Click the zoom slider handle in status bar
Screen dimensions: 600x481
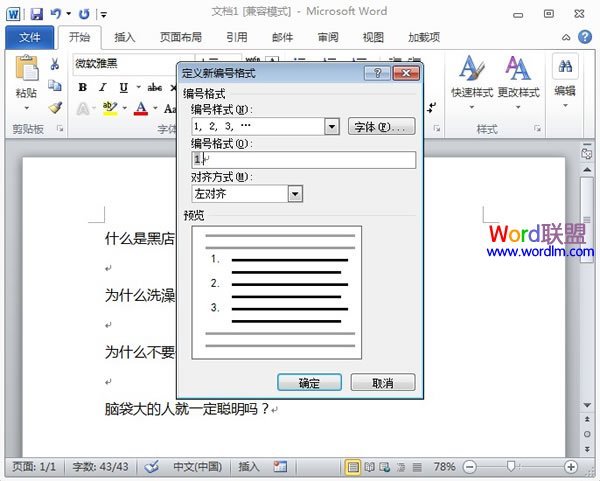pyautogui.click(x=511, y=466)
